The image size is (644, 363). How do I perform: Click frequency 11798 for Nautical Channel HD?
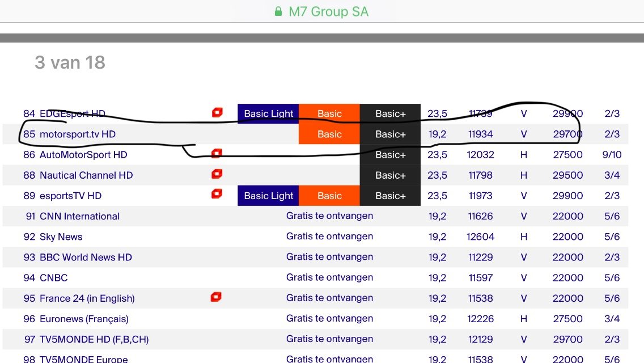tap(481, 175)
